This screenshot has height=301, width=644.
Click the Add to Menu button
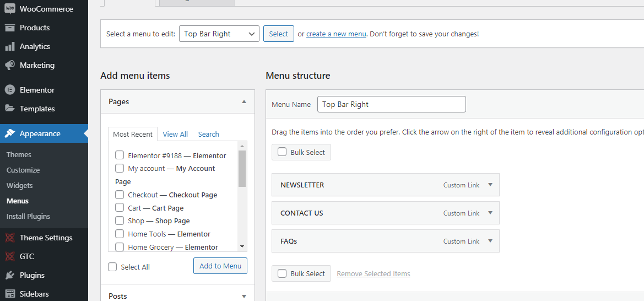click(x=220, y=266)
